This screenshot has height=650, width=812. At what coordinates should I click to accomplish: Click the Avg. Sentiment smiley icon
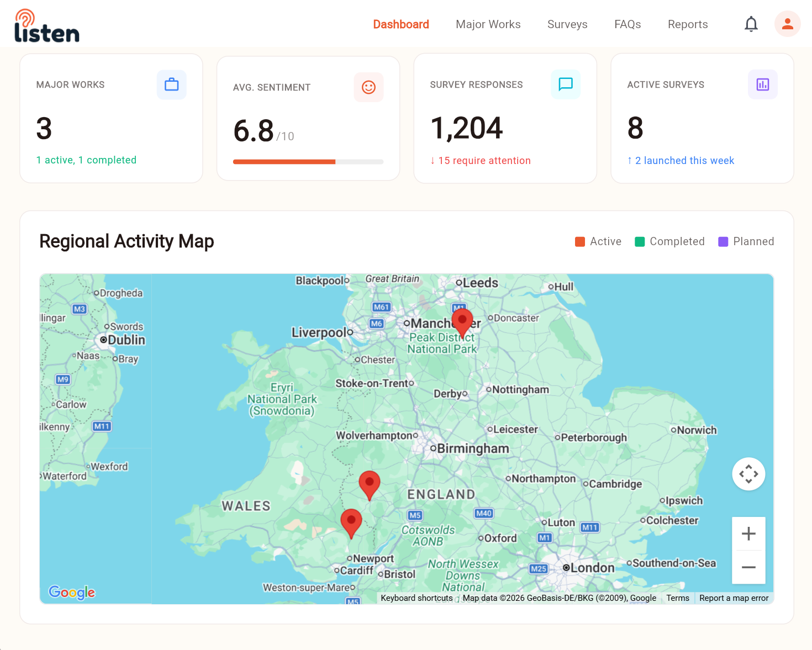368,87
